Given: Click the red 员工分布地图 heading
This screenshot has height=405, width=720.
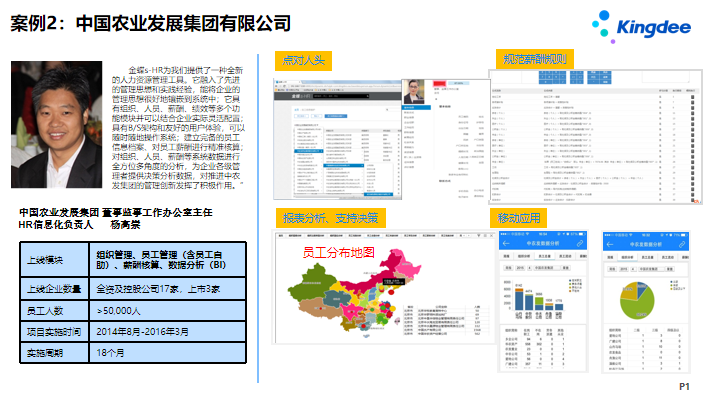Looking at the screenshot, I should coord(339,252).
